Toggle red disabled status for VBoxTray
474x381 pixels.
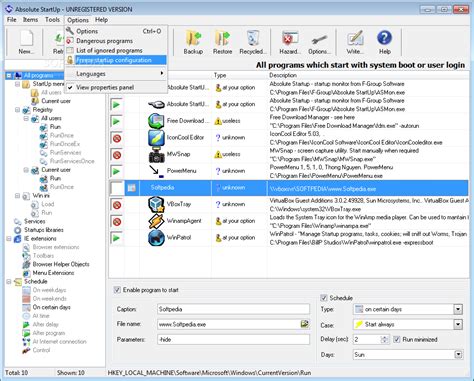click(116, 205)
